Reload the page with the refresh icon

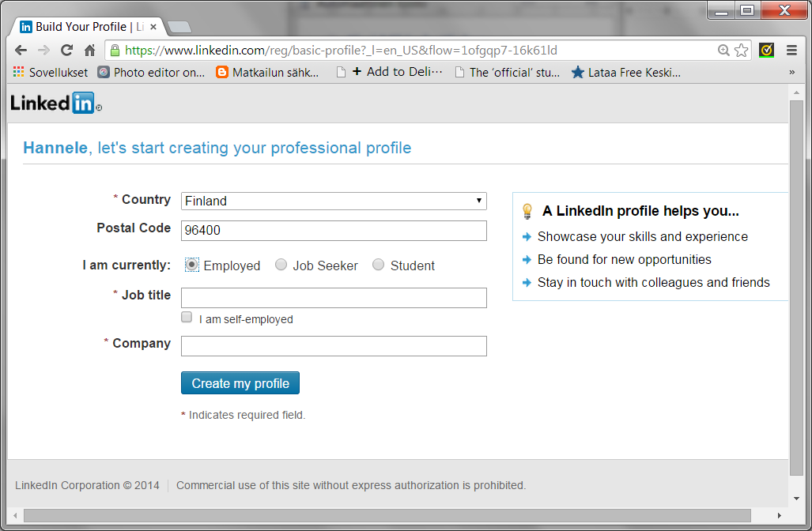66,51
